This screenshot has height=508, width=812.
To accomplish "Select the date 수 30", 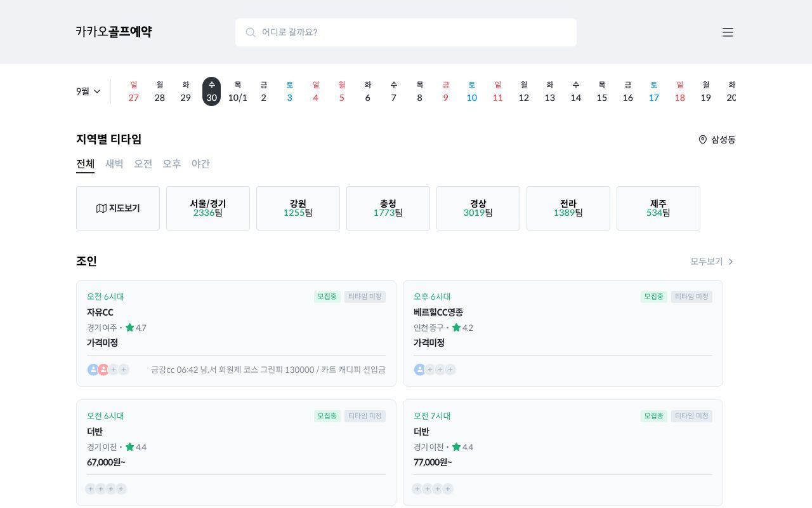I will pos(212,91).
